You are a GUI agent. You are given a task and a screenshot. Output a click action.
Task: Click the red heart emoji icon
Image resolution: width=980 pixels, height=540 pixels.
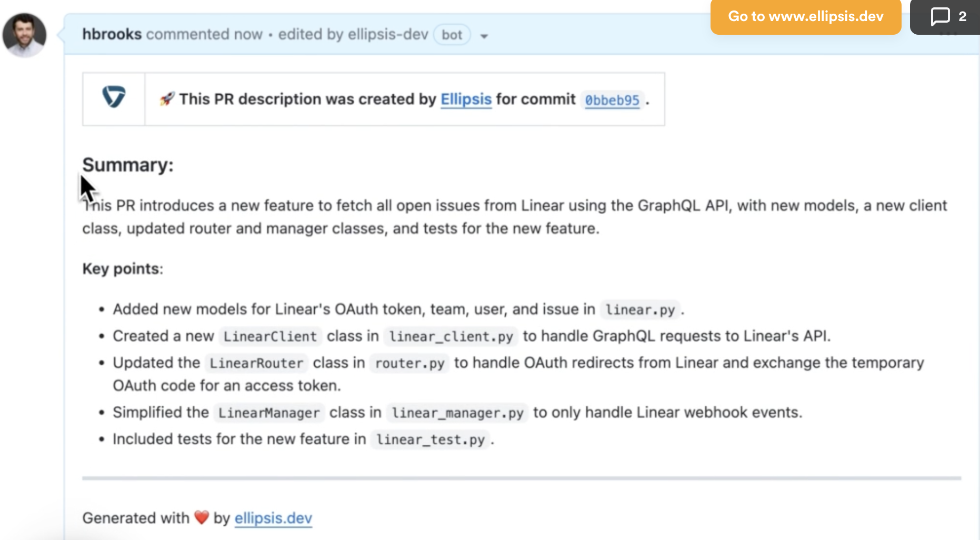click(x=202, y=518)
